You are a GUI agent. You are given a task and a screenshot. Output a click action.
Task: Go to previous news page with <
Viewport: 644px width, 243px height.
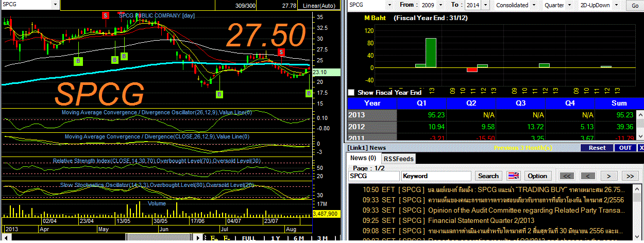(x=588, y=176)
